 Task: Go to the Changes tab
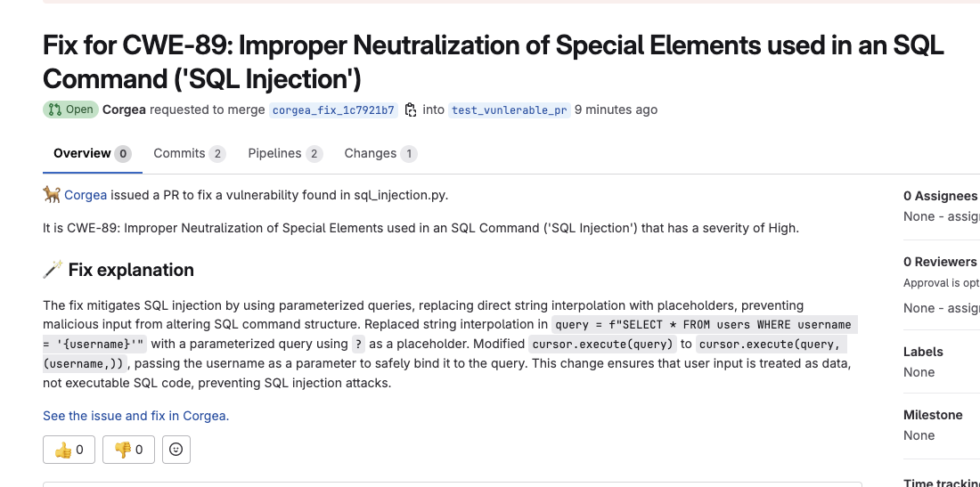click(x=380, y=154)
